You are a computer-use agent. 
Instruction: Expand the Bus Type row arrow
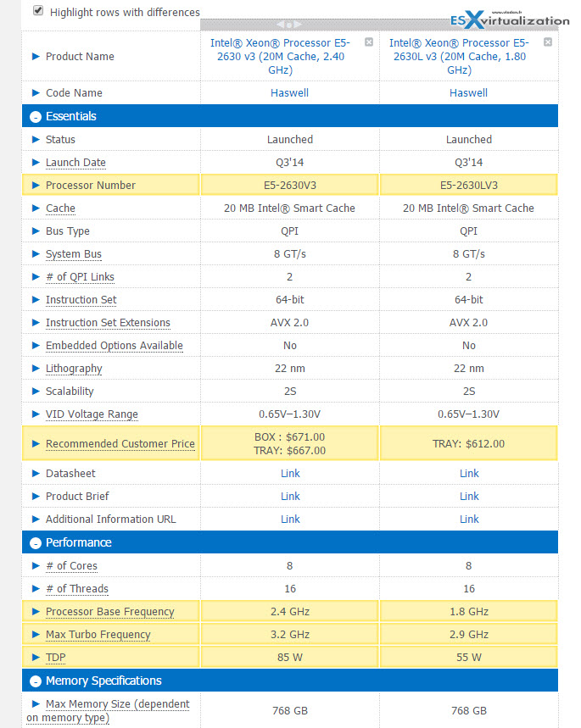tap(36, 231)
